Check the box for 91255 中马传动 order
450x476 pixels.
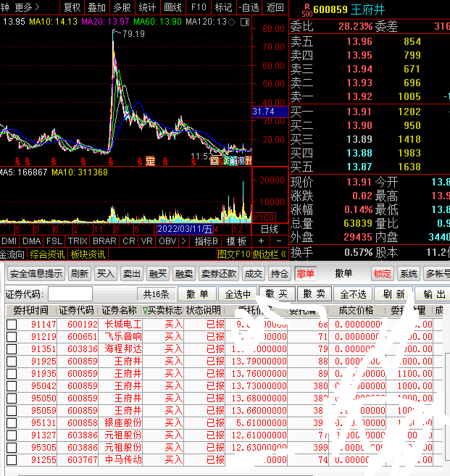click(x=12, y=460)
